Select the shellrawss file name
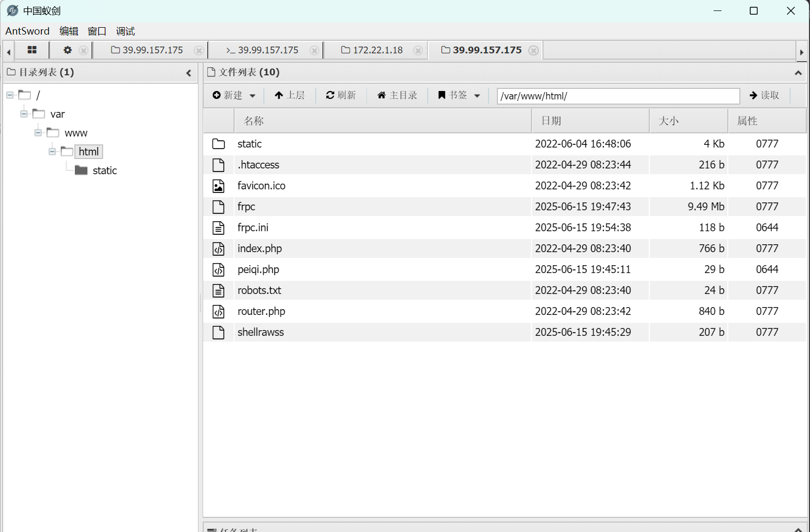The width and height of the screenshot is (810, 532). [261, 332]
